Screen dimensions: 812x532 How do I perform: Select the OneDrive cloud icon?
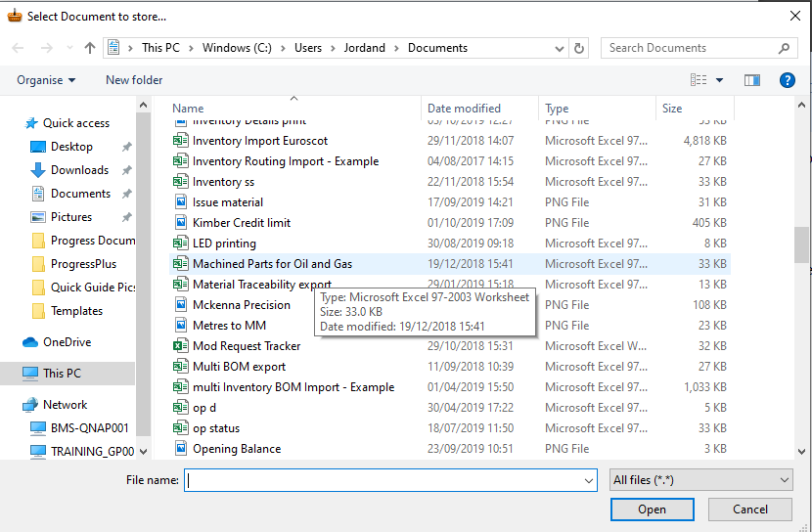30,342
